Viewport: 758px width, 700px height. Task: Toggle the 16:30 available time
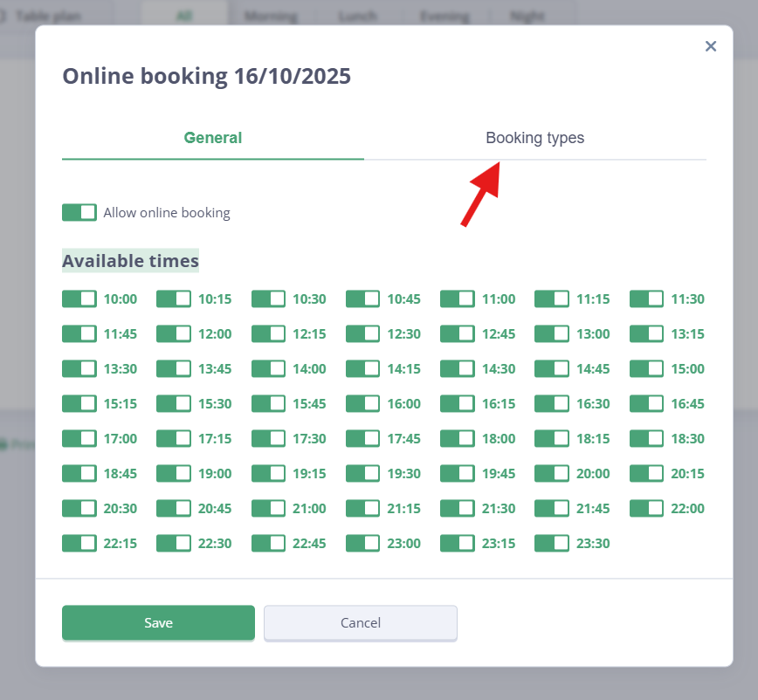coord(552,403)
